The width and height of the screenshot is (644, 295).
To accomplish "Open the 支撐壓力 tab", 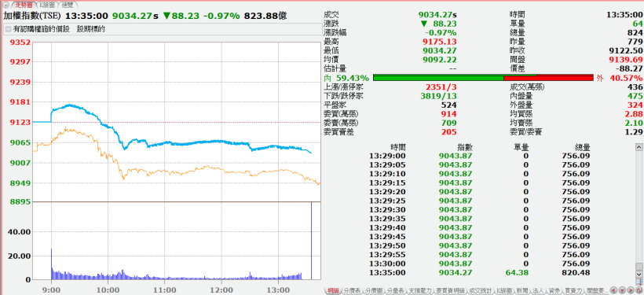I will 420,290.
